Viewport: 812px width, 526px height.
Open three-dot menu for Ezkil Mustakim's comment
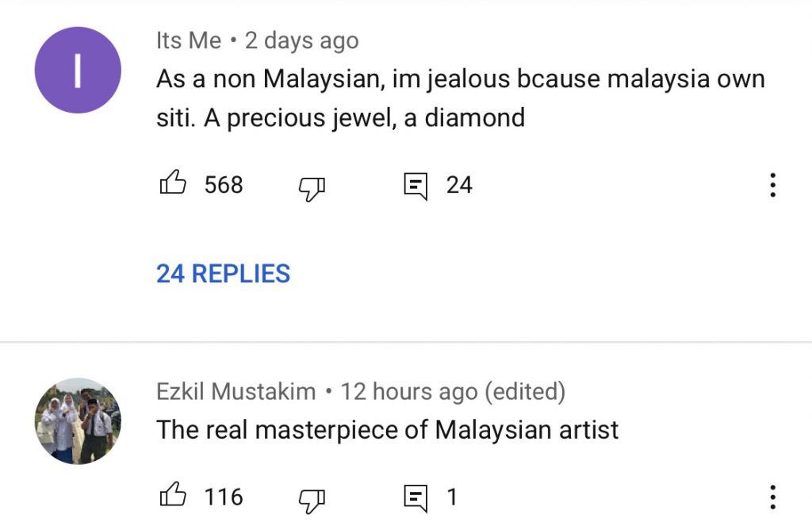pyautogui.click(x=772, y=497)
